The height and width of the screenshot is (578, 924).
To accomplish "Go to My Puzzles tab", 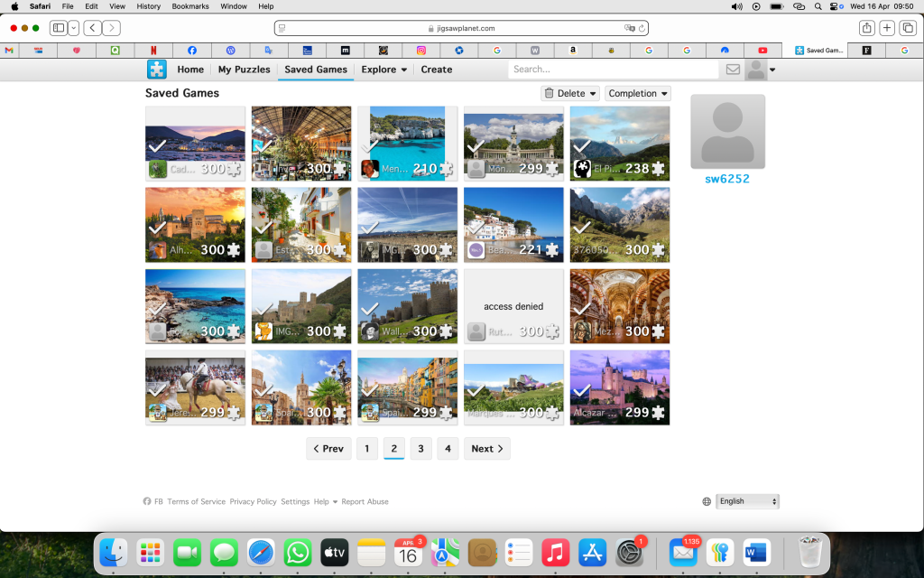I will pyautogui.click(x=244, y=70).
